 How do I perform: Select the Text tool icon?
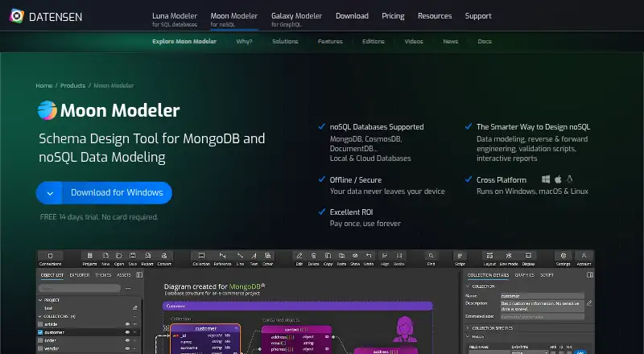254,255
